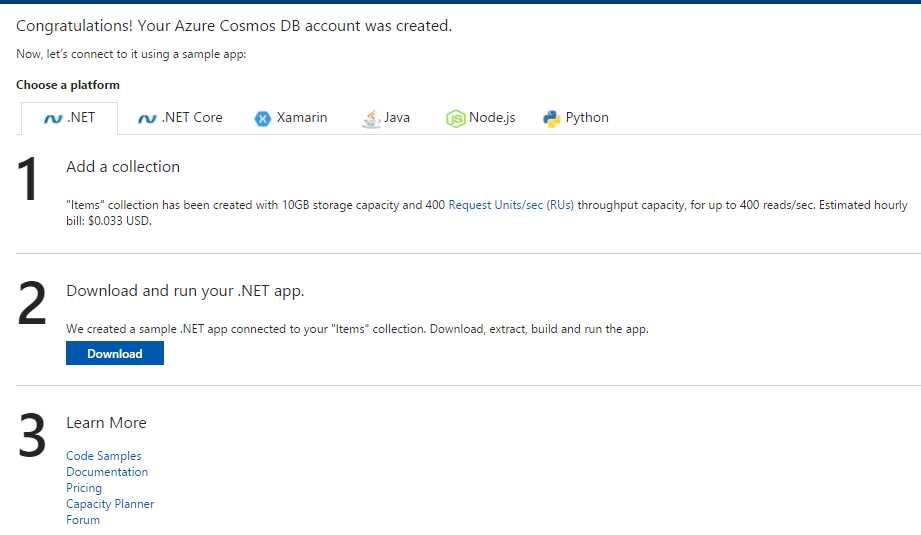
Task: Open the Capacity Planner link
Action: (x=110, y=504)
